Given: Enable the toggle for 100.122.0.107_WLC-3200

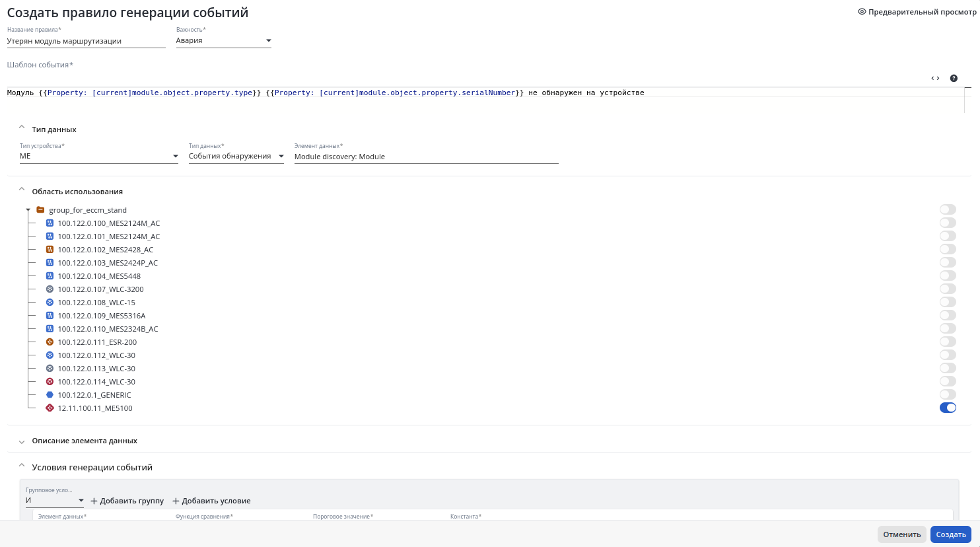Looking at the screenshot, I should coord(948,289).
